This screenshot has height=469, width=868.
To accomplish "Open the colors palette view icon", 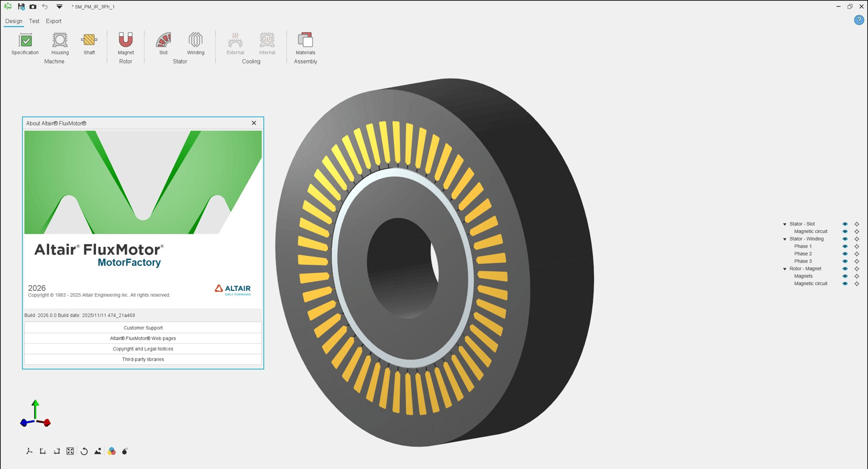I will [112, 451].
